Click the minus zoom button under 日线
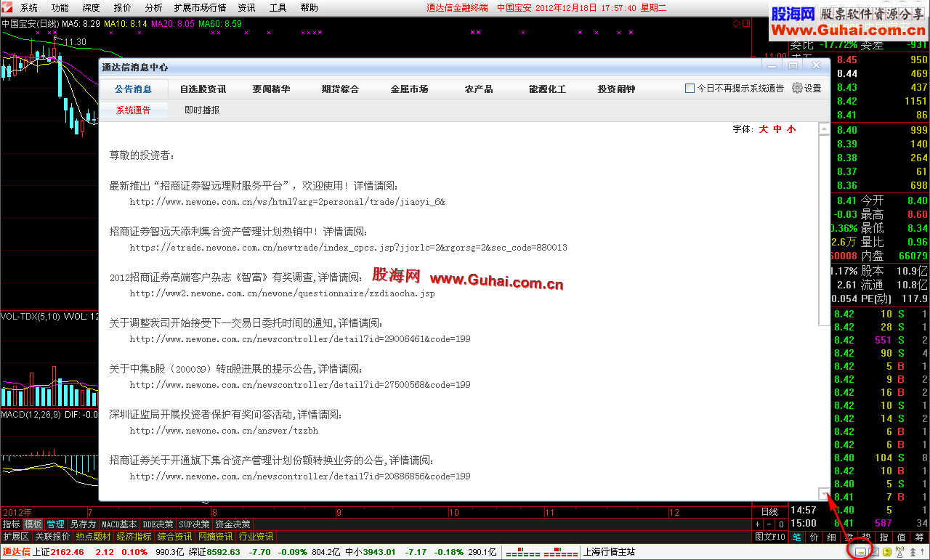 (769, 524)
